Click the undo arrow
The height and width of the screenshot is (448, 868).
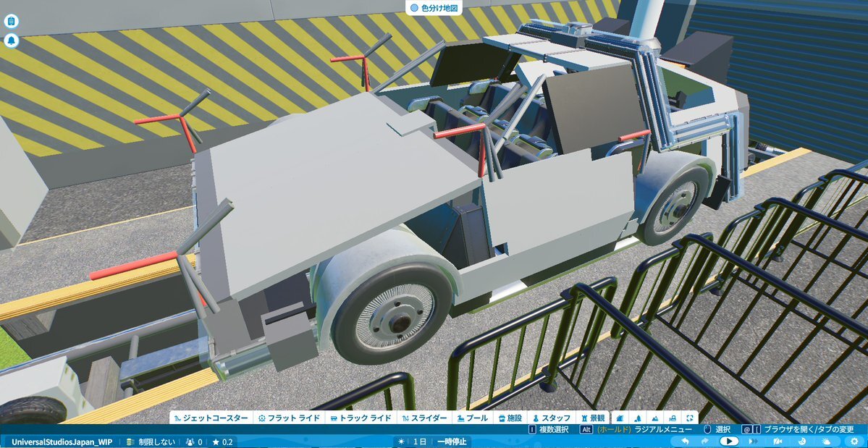[x=684, y=441]
